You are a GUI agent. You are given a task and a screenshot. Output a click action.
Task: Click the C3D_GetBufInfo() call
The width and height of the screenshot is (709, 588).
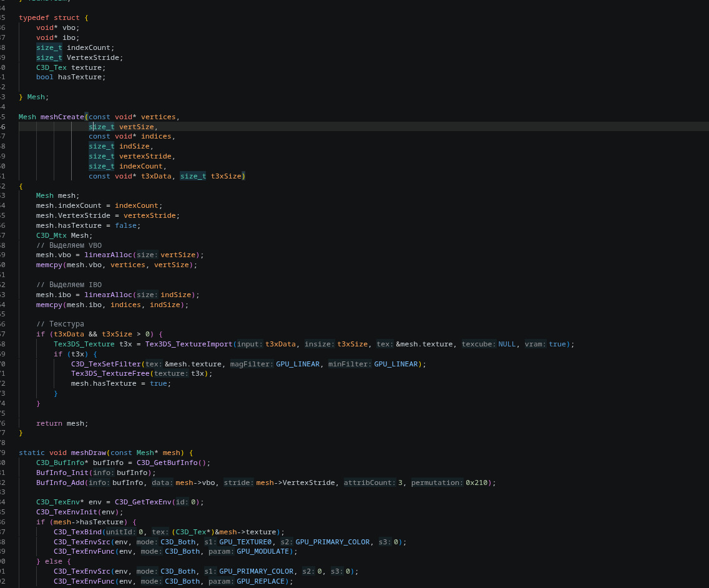tap(173, 463)
